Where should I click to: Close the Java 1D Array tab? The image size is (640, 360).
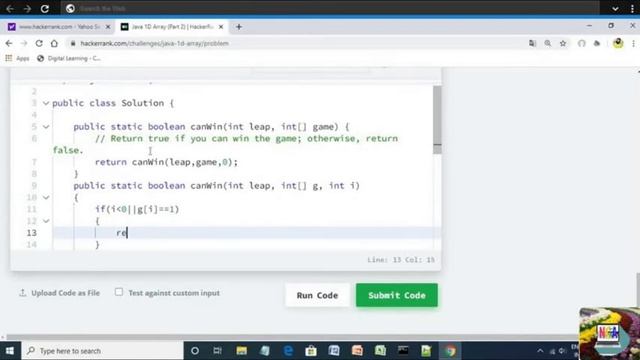click(x=221, y=27)
